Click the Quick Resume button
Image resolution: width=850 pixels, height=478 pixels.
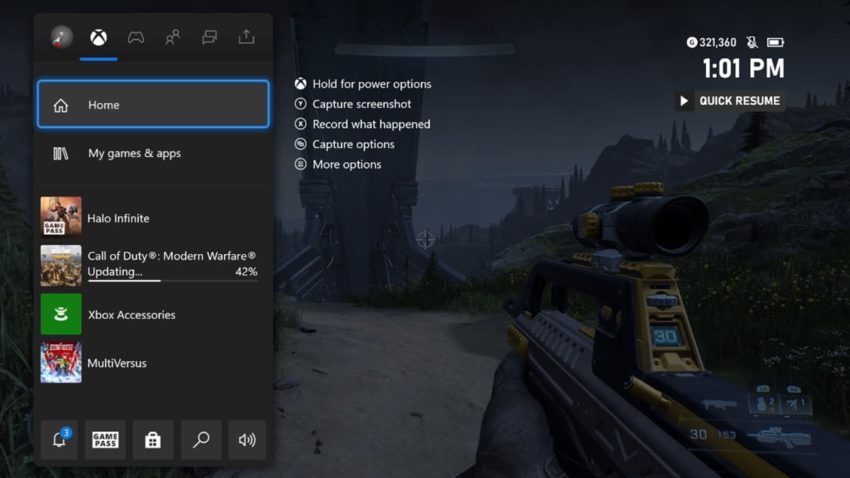tap(730, 101)
